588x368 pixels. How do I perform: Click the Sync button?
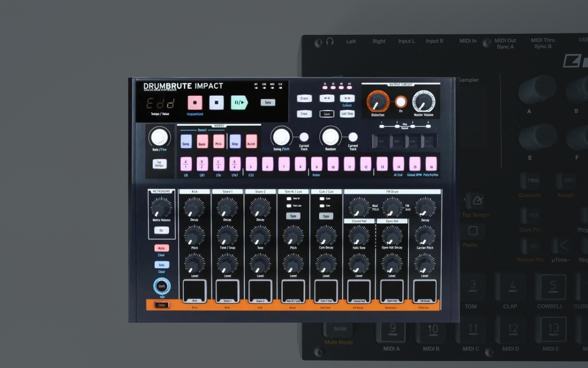coord(268,103)
